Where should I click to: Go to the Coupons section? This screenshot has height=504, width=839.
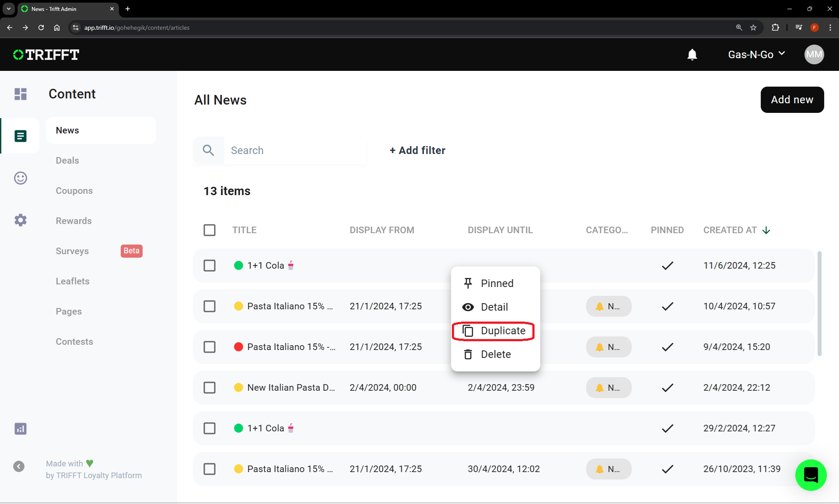pyautogui.click(x=74, y=191)
